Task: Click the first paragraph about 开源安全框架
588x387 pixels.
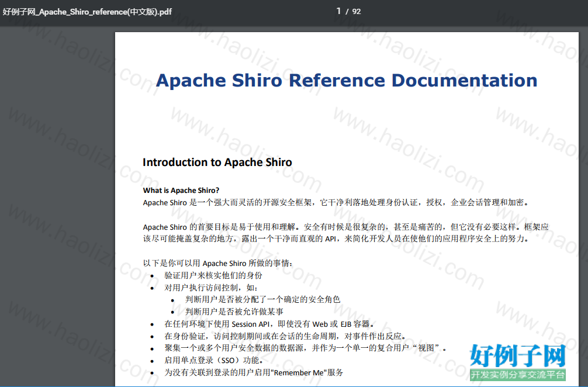Action: point(336,202)
